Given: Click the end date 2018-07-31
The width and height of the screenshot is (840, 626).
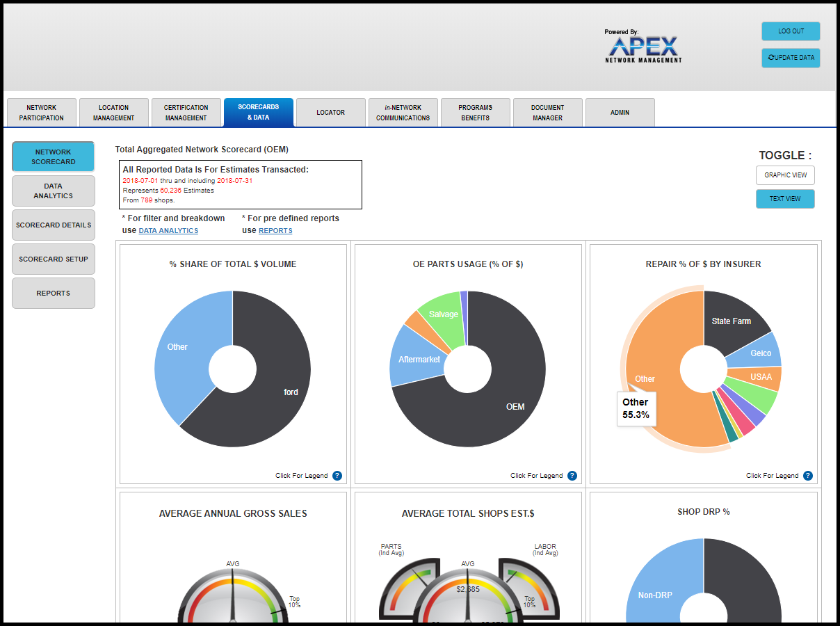Looking at the screenshot, I should click(234, 180).
